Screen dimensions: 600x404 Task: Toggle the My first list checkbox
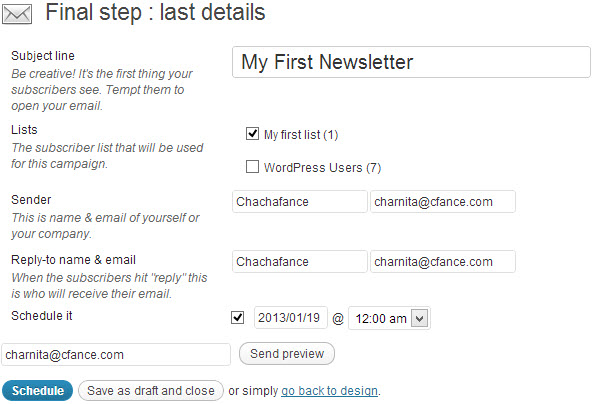click(252, 133)
